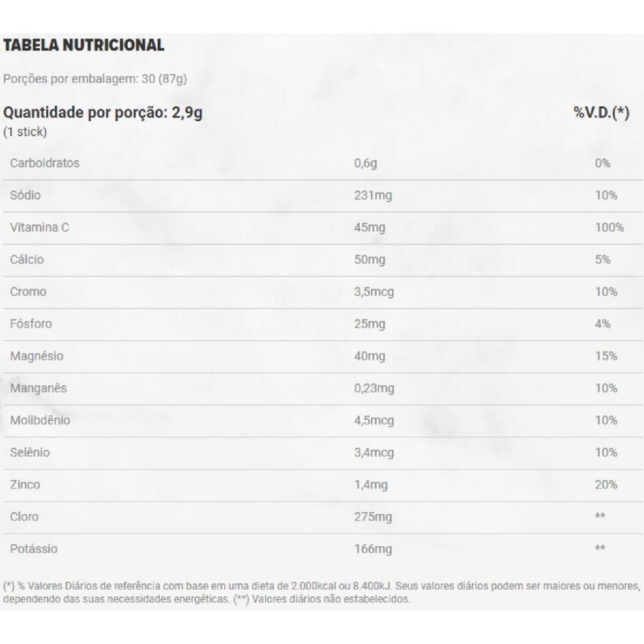Click the %V.D.(*) column header
This screenshot has width=644, height=644.
click(x=601, y=113)
